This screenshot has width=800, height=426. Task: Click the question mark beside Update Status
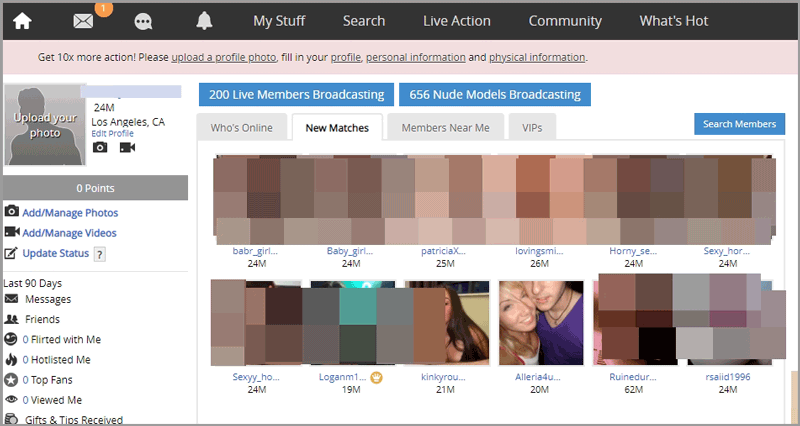coord(99,254)
